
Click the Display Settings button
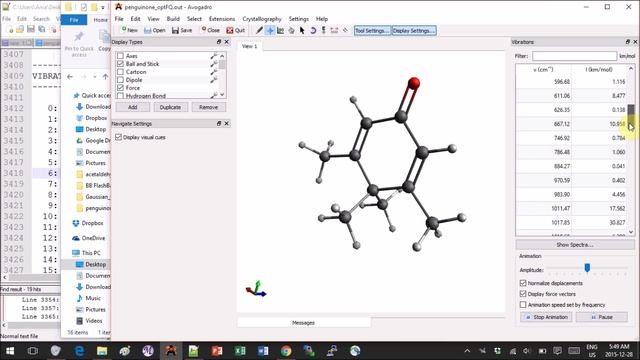click(414, 31)
